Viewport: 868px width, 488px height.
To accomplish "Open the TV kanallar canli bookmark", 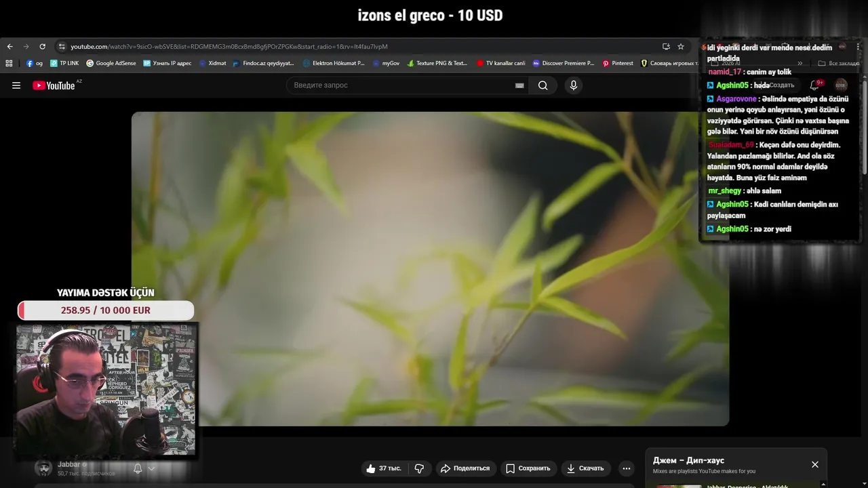I will [501, 63].
